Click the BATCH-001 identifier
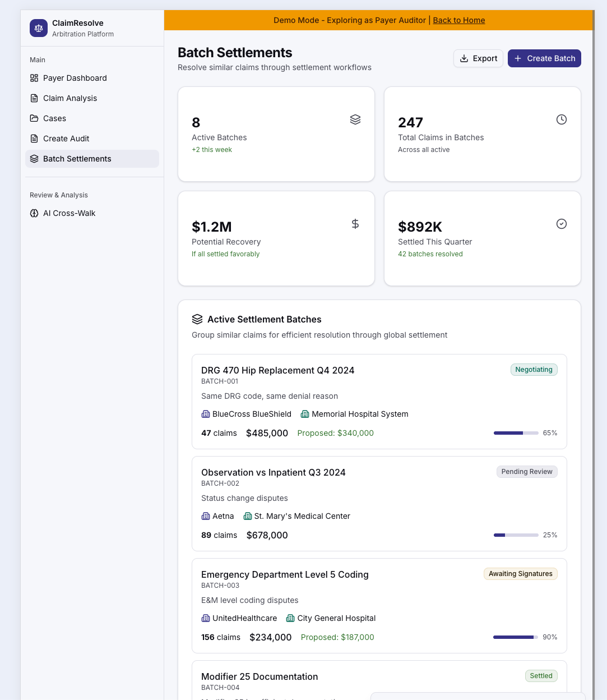This screenshot has height=700, width=607. point(220,381)
